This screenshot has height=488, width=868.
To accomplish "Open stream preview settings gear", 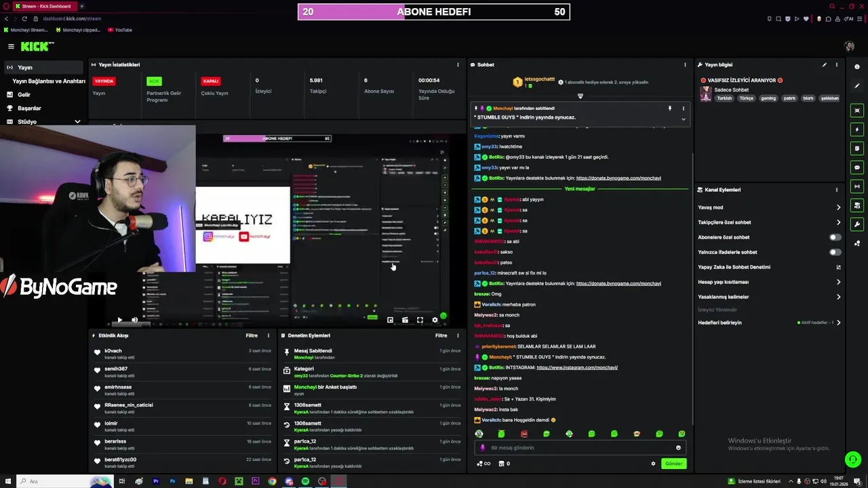I will click(435, 320).
